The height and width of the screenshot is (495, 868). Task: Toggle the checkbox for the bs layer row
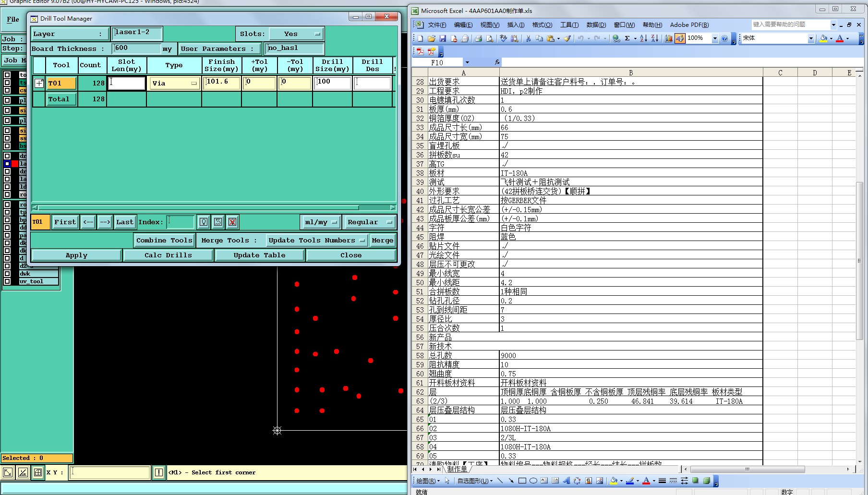click(x=7, y=146)
